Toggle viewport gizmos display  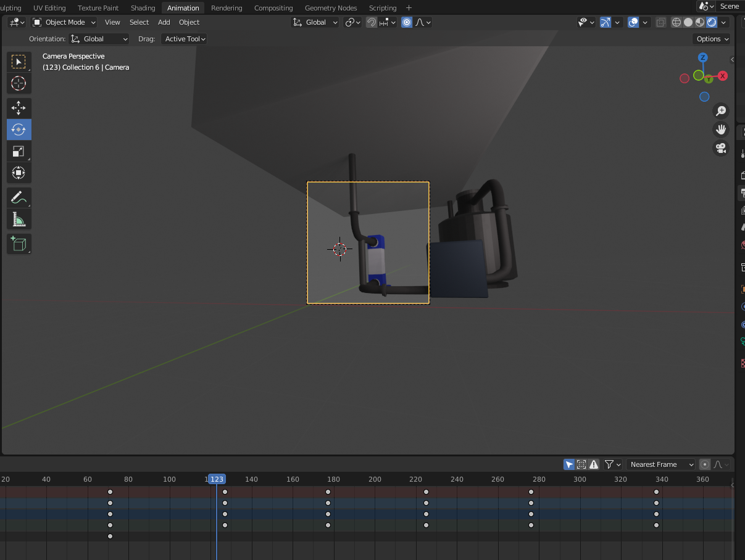(606, 22)
